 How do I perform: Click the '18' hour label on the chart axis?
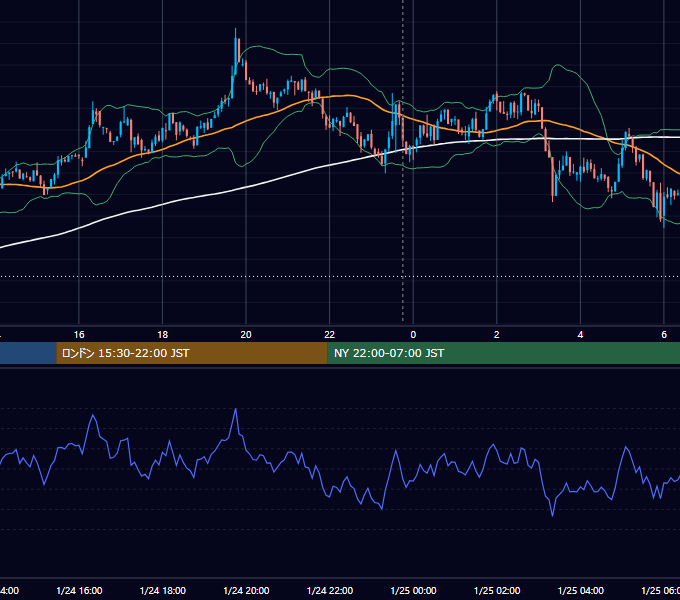pyautogui.click(x=162, y=335)
